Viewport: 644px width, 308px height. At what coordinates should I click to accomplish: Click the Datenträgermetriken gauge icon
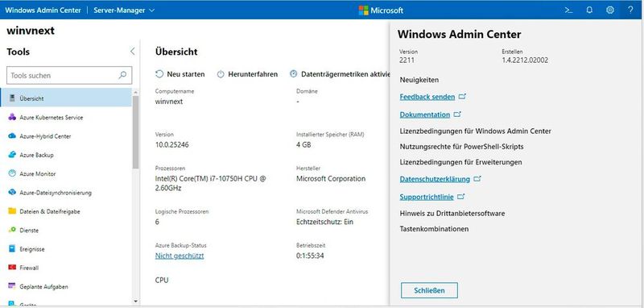[293, 74]
